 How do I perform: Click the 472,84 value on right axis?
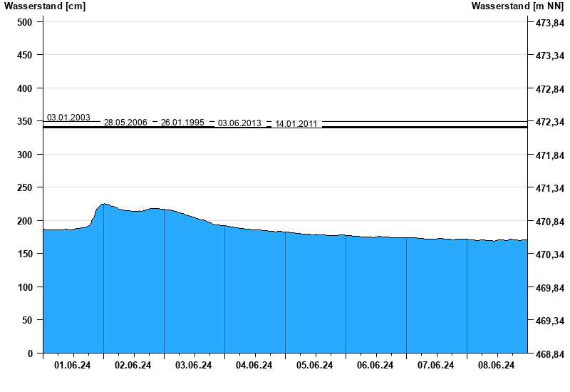click(550, 89)
